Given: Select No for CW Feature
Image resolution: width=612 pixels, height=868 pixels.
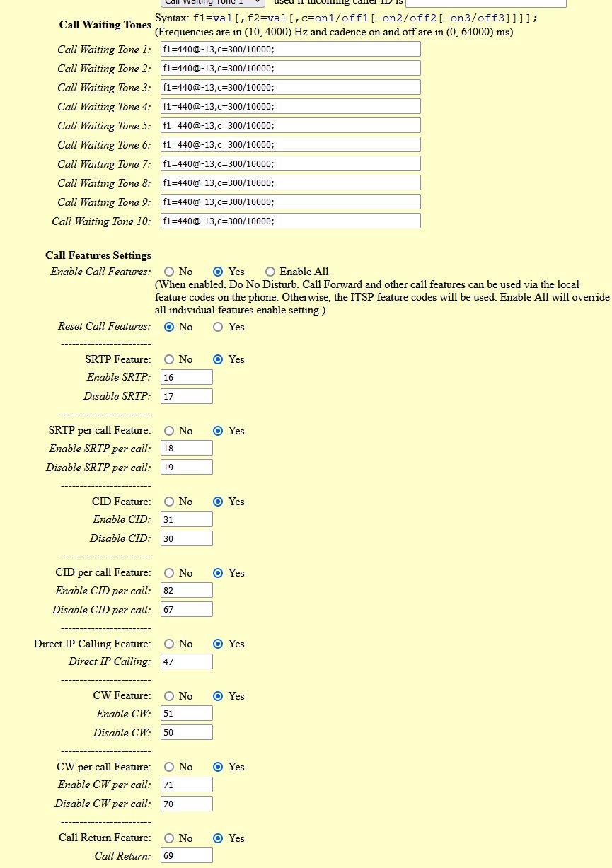Looking at the screenshot, I should pos(169,696).
